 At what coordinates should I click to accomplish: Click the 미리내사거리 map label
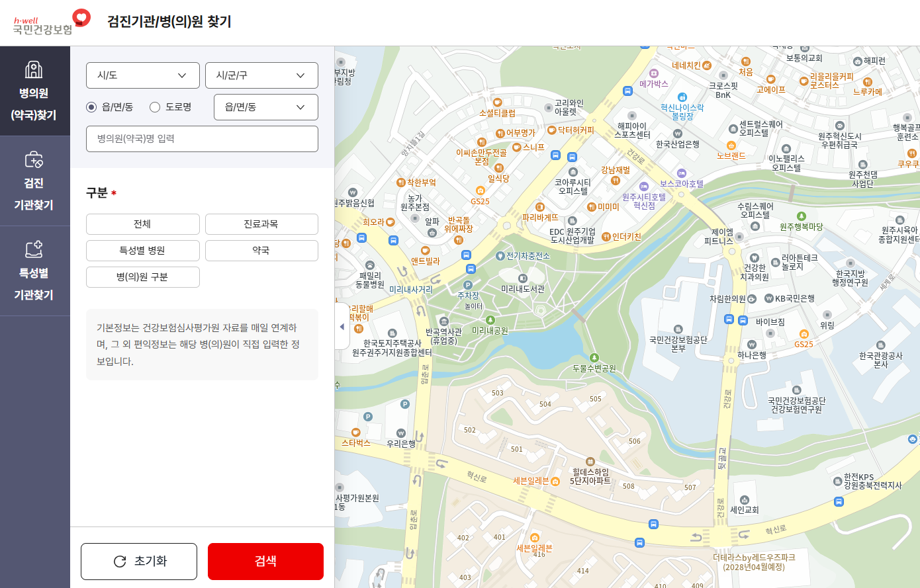pos(410,290)
